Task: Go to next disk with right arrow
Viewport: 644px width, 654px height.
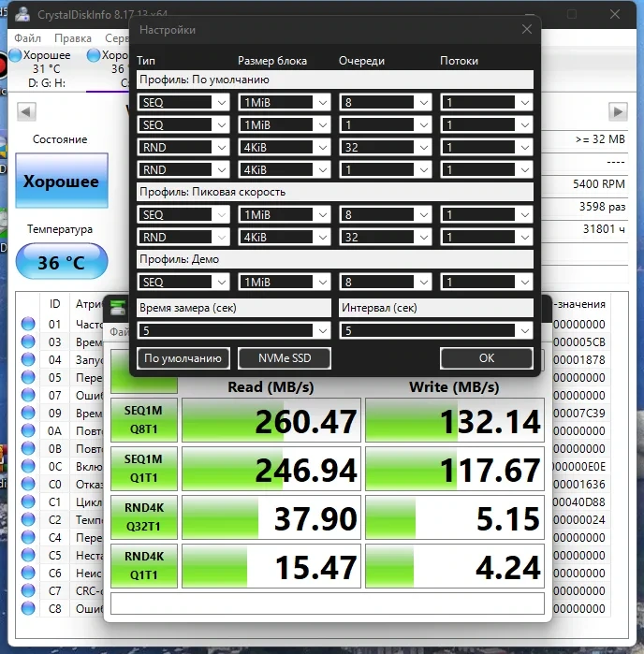Action: pos(618,111)
